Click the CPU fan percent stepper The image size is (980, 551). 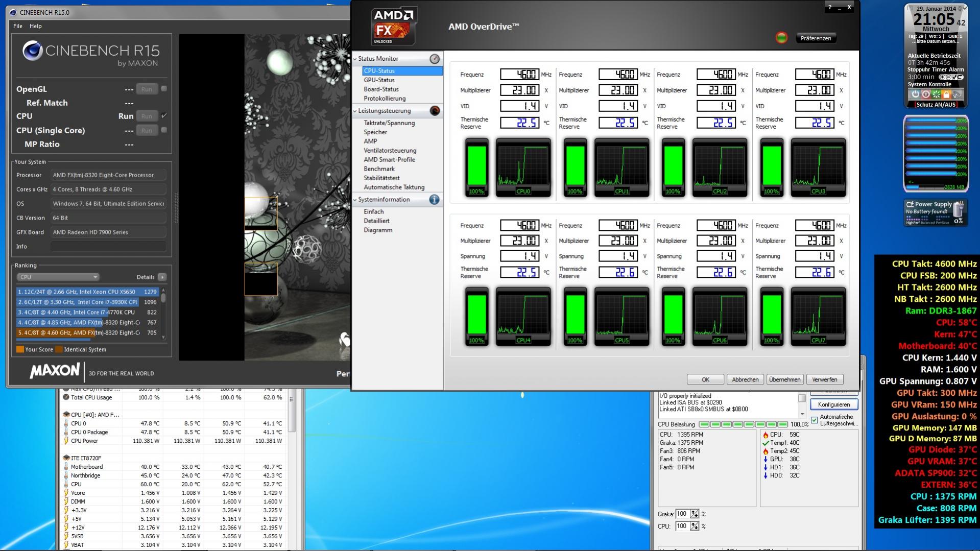click(x=695, y=526)
